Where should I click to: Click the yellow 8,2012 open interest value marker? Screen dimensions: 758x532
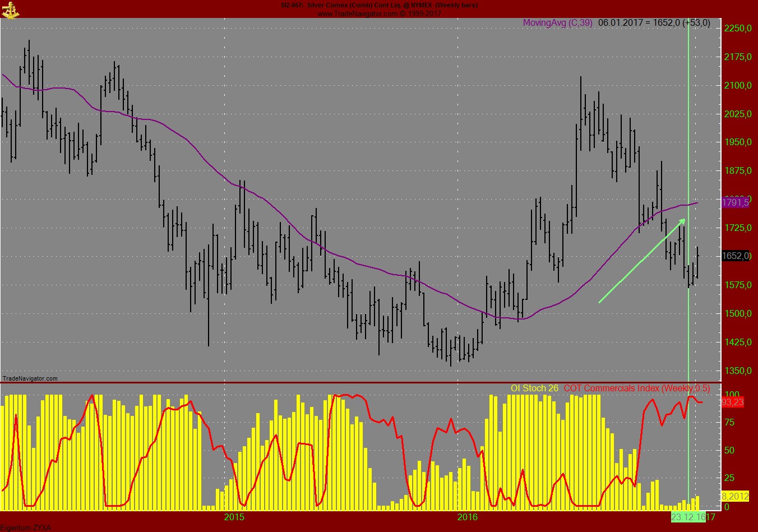click(x=734, y=496)
